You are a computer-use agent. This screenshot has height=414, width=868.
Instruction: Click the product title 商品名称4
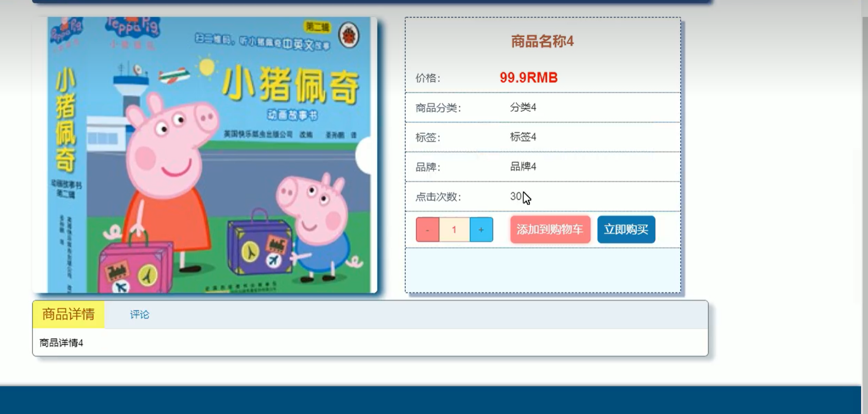coord(542,41)
